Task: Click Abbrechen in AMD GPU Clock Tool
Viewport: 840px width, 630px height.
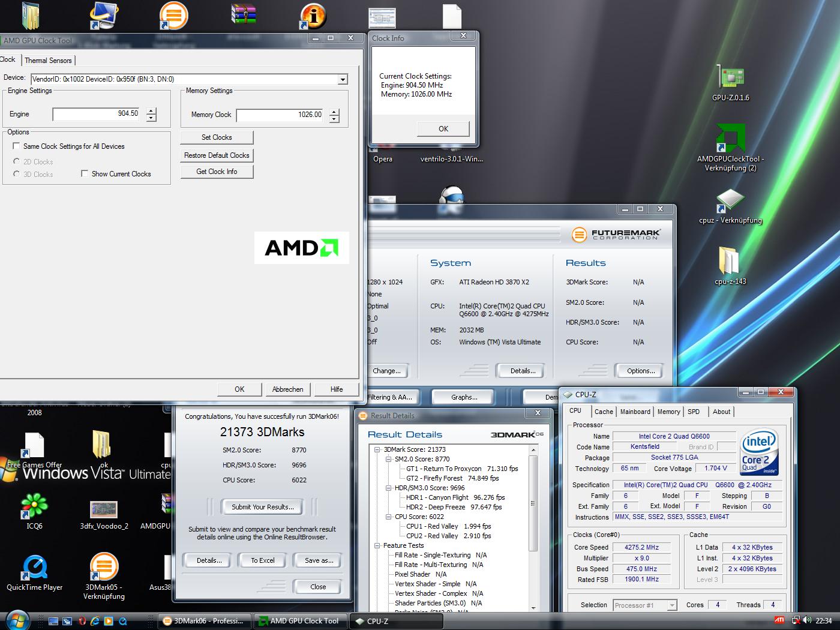Action: (287, 389)
